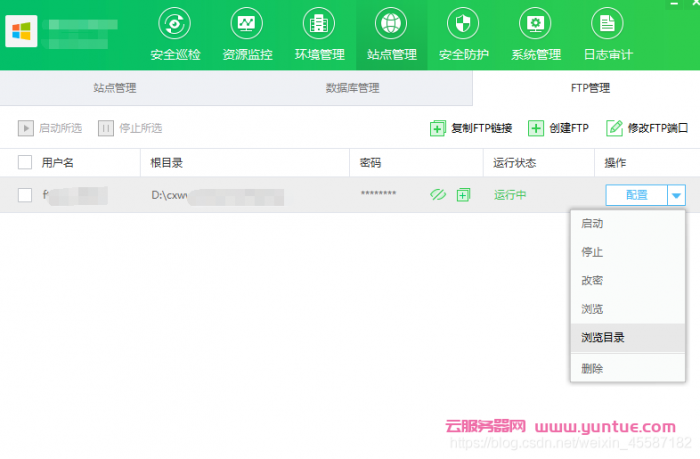Open the 日志审计 log audit icon
The width and height of the screenshot is (700, 459).
607,23
